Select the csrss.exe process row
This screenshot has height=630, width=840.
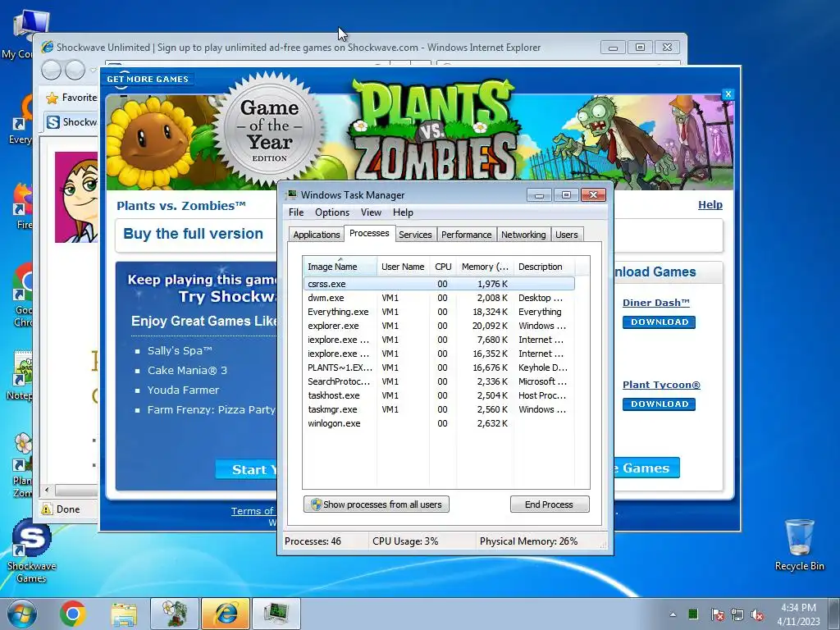(439, 284)
